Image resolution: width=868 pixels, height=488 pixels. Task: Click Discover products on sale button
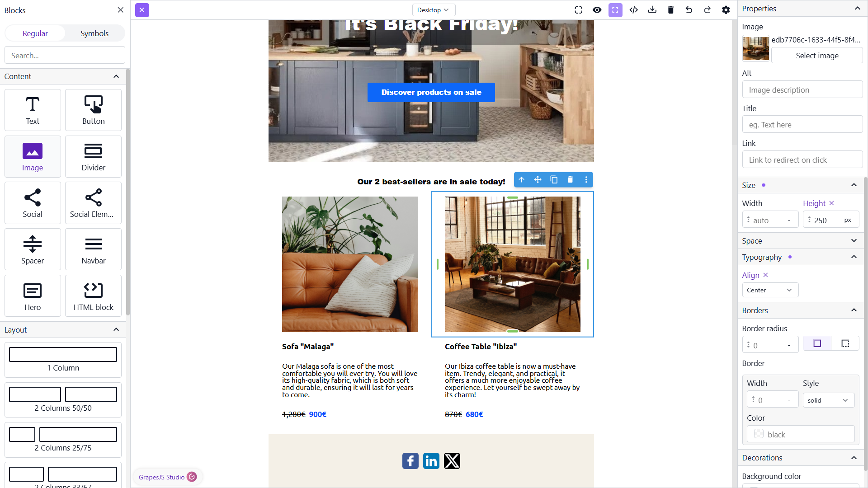[431, 92]
